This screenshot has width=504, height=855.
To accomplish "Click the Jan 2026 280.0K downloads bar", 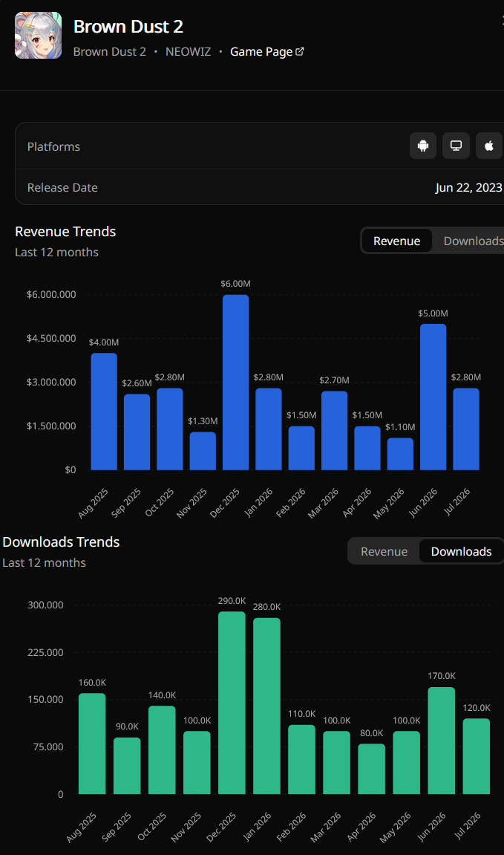I will click(x=267, y=706).
